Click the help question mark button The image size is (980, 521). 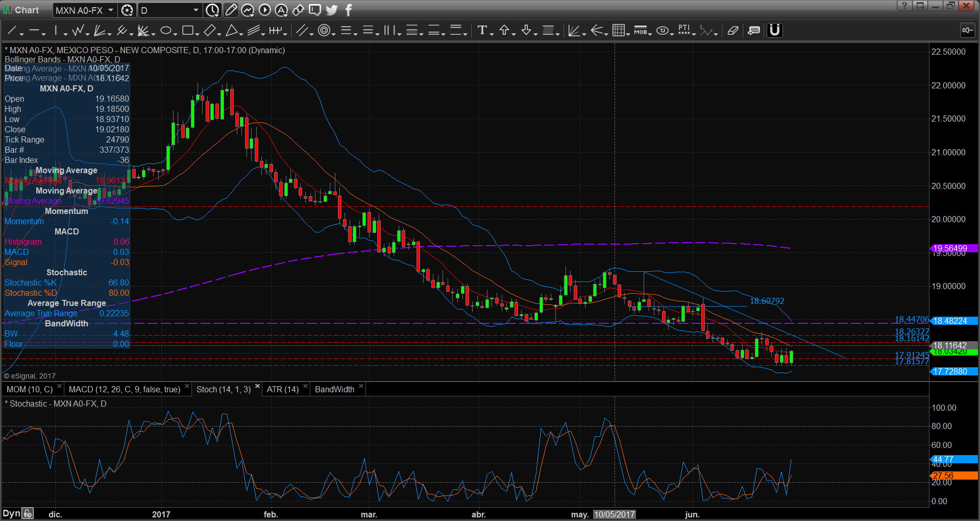(904, 6)
